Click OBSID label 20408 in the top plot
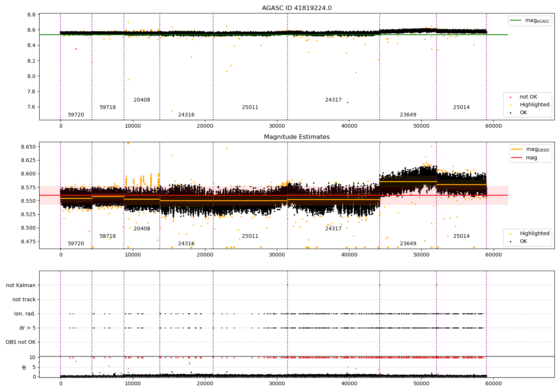Image resolution: width=560 pixels, height=392 pixels. pyautogui.click(x=142, y=100)
